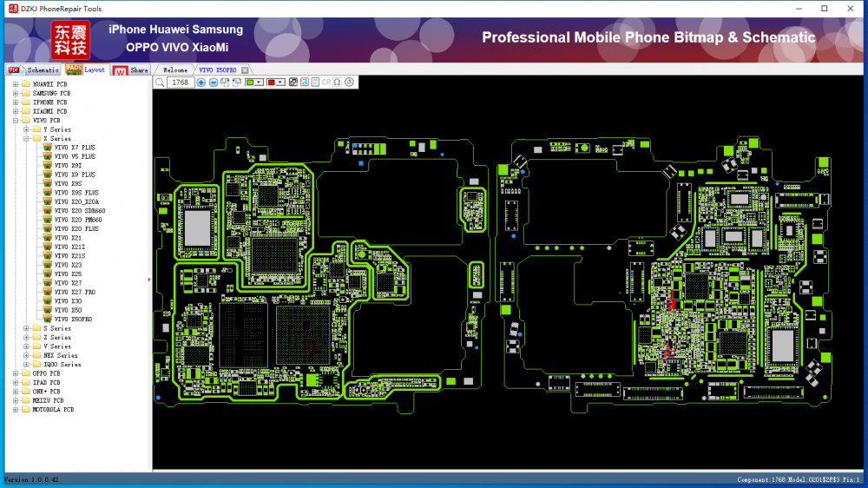Select VIVO X20 PLUS entry
This screenshot has height=488, width=868.
click(x=76, y=228)
